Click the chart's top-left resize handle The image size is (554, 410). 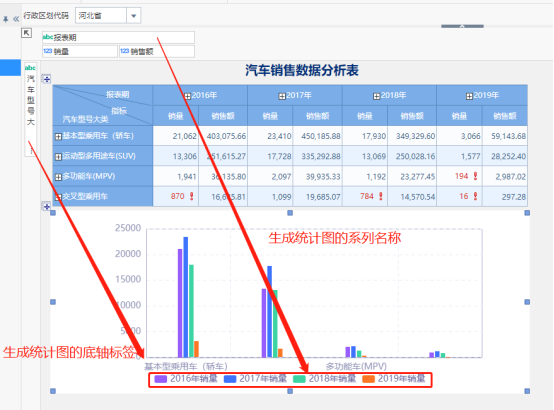[x=53, y=213]
